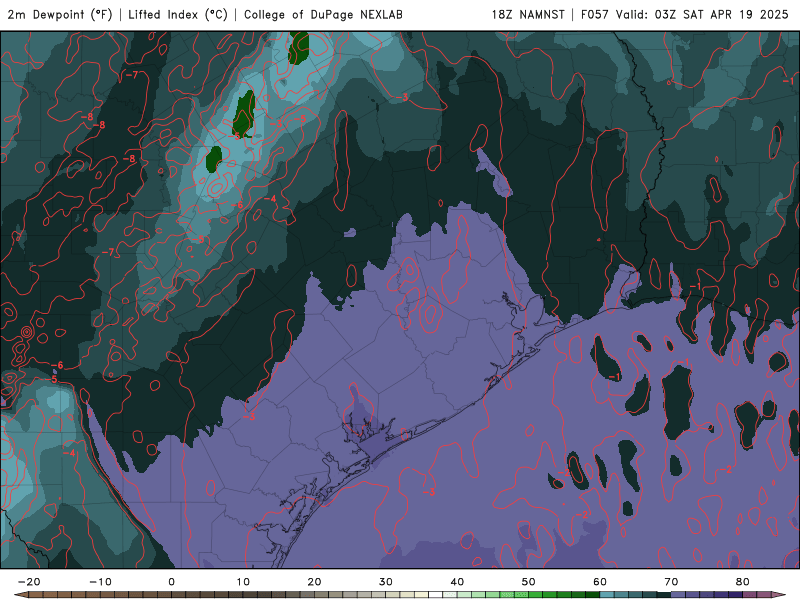
Task: Click the left arrow end of the colorbar
Action: click(x=21, y=594)
